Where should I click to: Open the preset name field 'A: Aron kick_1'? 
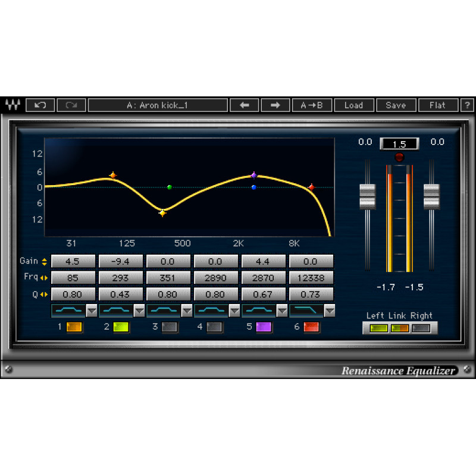pyautogui.click(x=158, y=105)
